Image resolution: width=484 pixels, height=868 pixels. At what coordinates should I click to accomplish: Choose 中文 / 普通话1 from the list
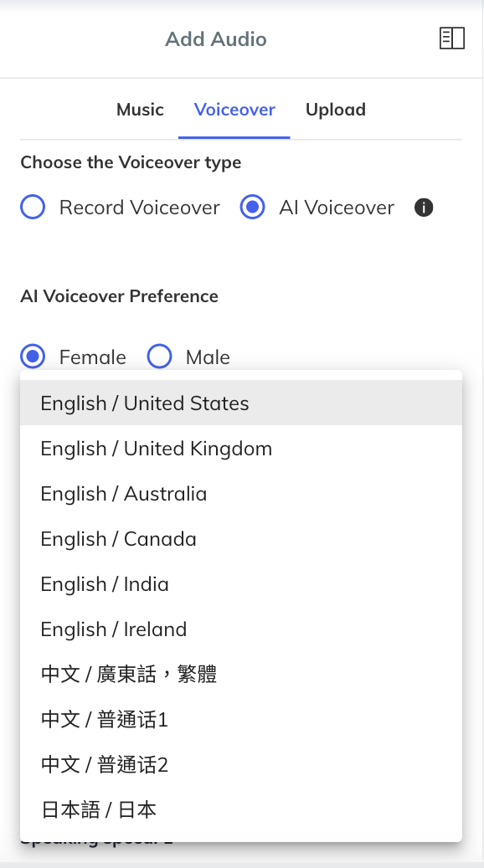pyautogui.click(x=104, y=719)
